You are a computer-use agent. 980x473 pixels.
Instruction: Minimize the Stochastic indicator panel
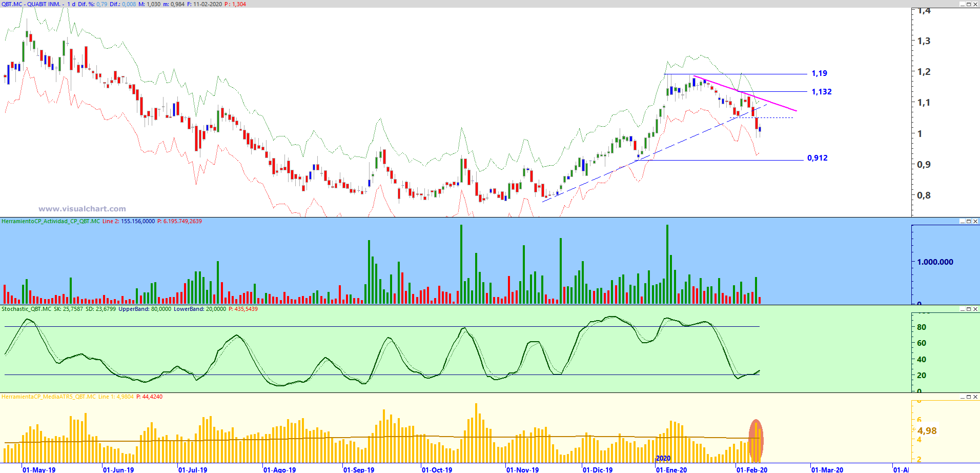click(x=962, y=309)
